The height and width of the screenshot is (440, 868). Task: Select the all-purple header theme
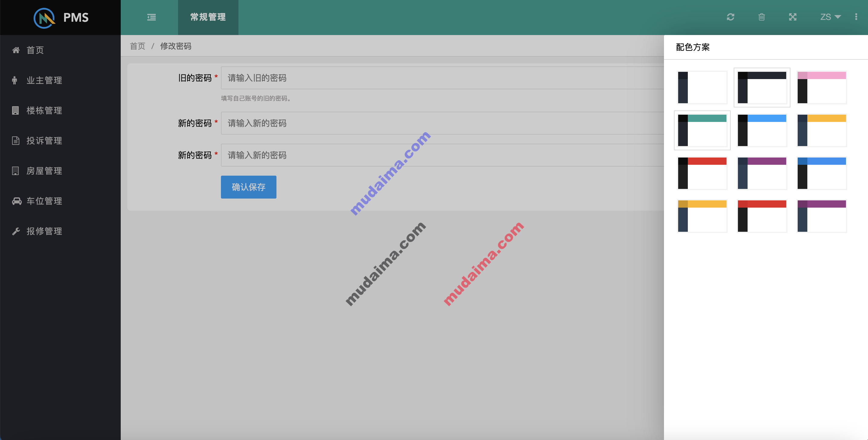pyautogui.click(x=822, y=216)
